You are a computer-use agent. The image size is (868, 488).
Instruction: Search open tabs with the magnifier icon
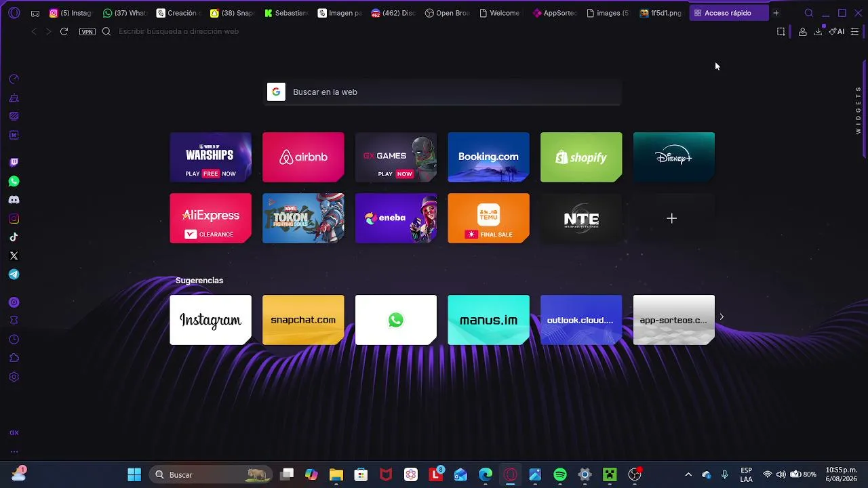[x=808, y=13]
